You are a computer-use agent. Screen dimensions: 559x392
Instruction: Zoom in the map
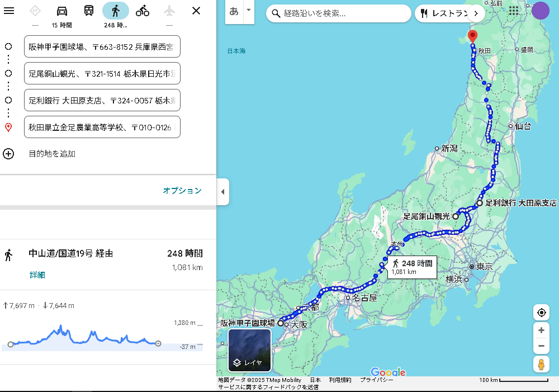[x=541, y=330]
